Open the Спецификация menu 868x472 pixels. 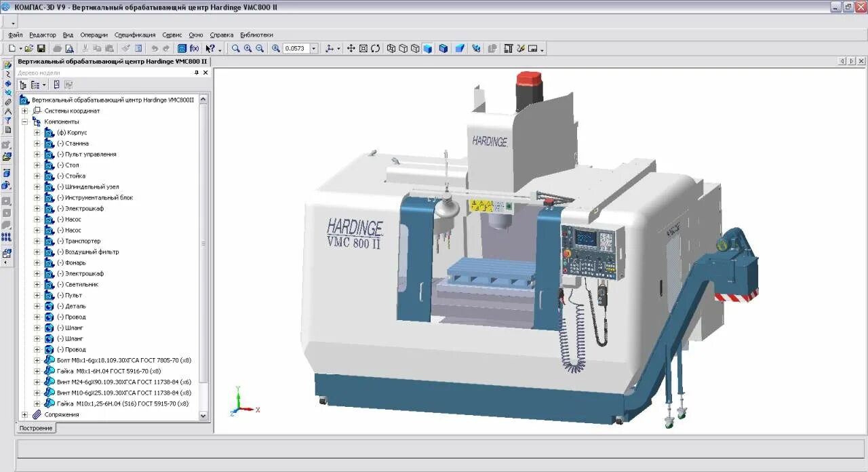[135, 35]
